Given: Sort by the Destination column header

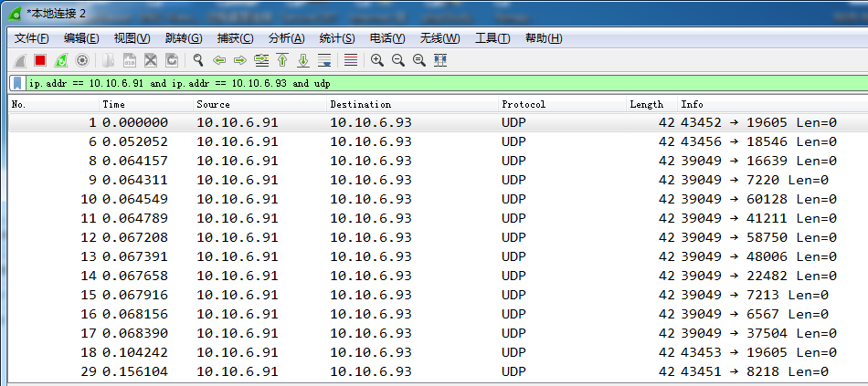Looking at the screenshot, I should point(413,105).
